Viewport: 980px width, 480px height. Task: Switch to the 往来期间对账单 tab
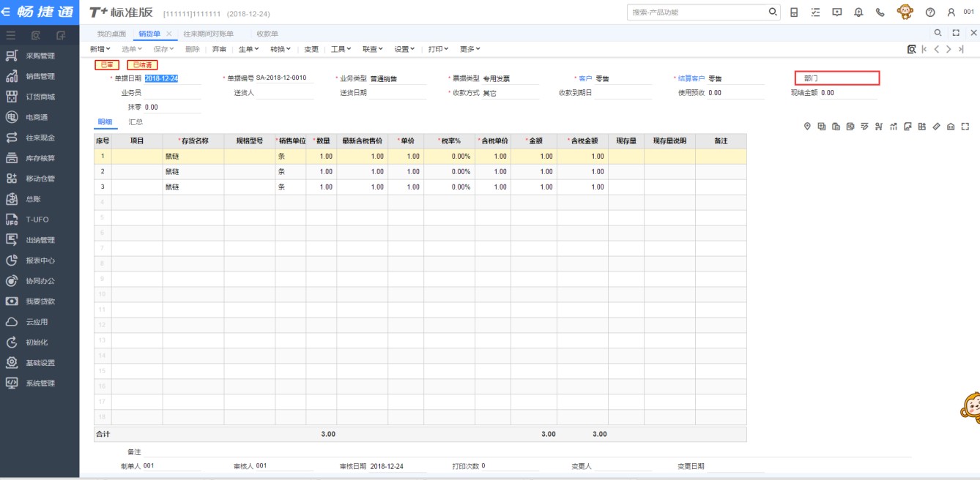click(208, 34)
